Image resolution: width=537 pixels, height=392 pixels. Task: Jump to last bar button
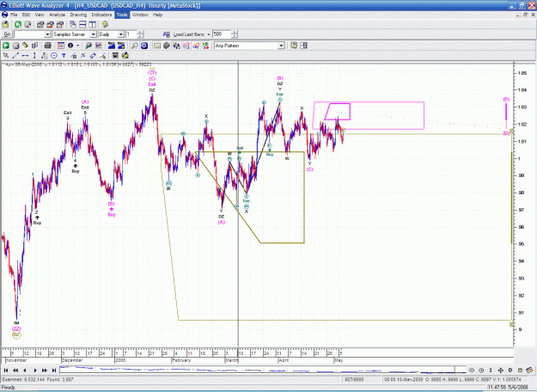click(54, 370)
